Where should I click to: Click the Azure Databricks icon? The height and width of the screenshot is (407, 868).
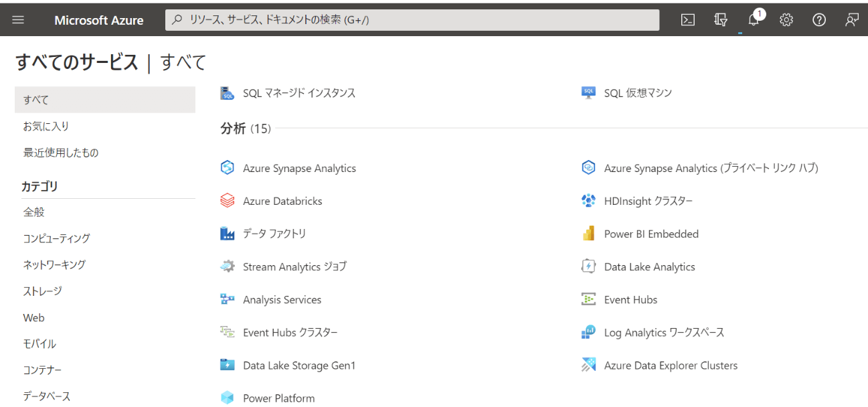(228, 201)
